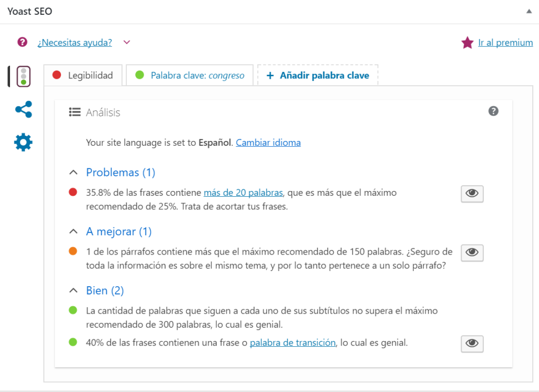Expand the ¿Necesitas ayuda? chevron
The width and height of the screenshot is (539, 392).
(x=126, y=43)
